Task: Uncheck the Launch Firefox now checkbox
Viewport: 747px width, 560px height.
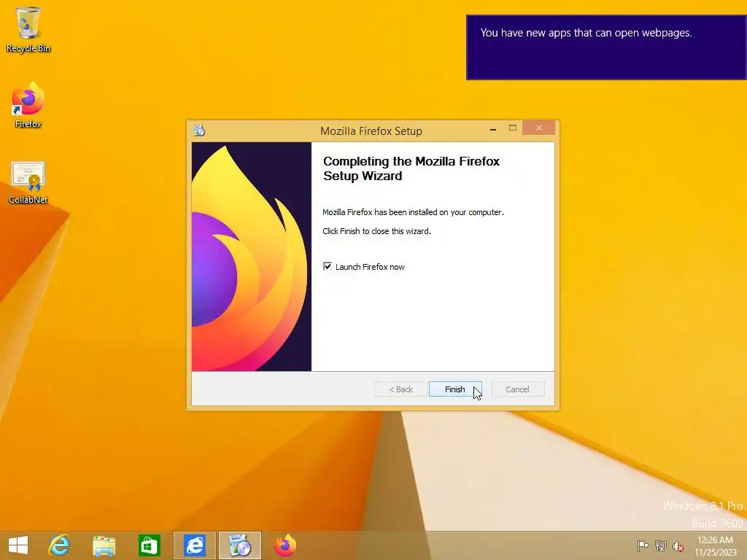Action: [328, 266]
